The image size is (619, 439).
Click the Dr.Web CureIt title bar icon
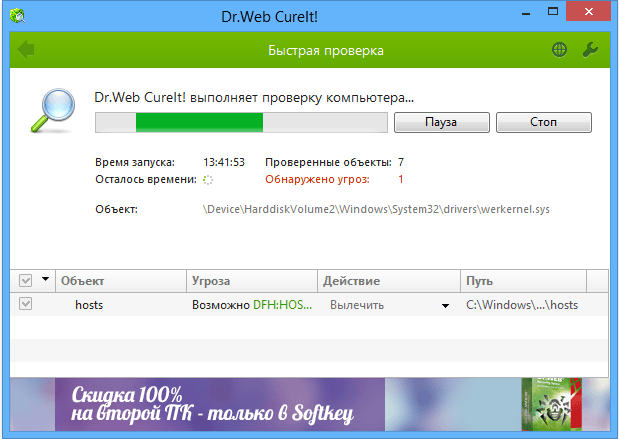tap(17, 16)
